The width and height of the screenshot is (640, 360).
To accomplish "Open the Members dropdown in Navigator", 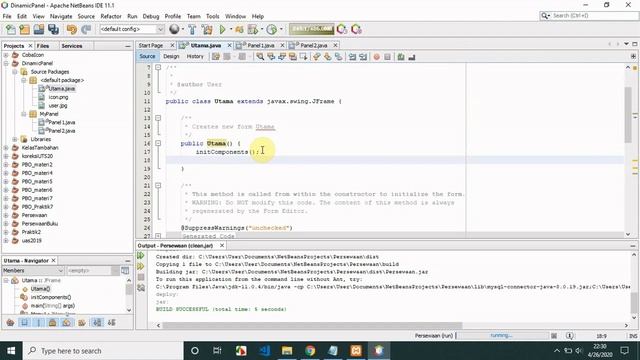I will (33, 271).
